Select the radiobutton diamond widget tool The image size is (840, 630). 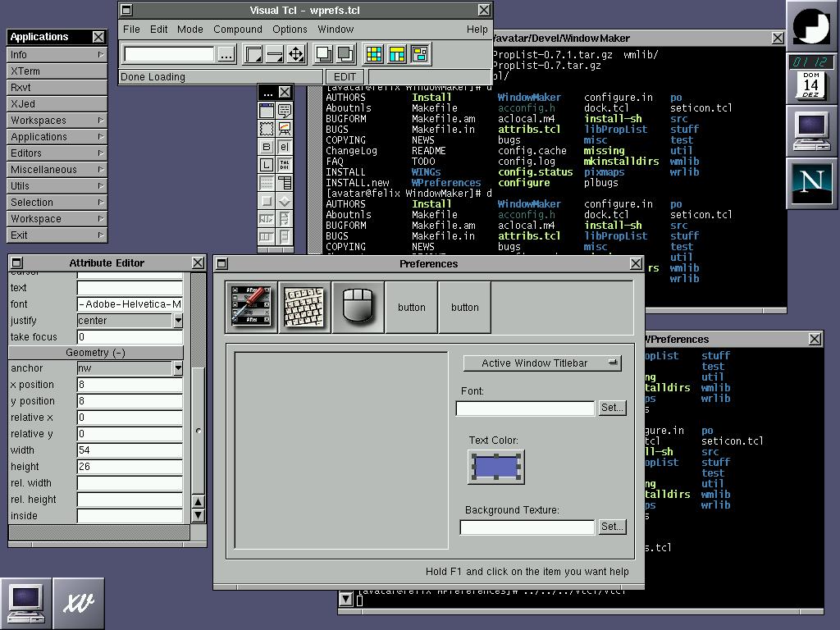285,201
